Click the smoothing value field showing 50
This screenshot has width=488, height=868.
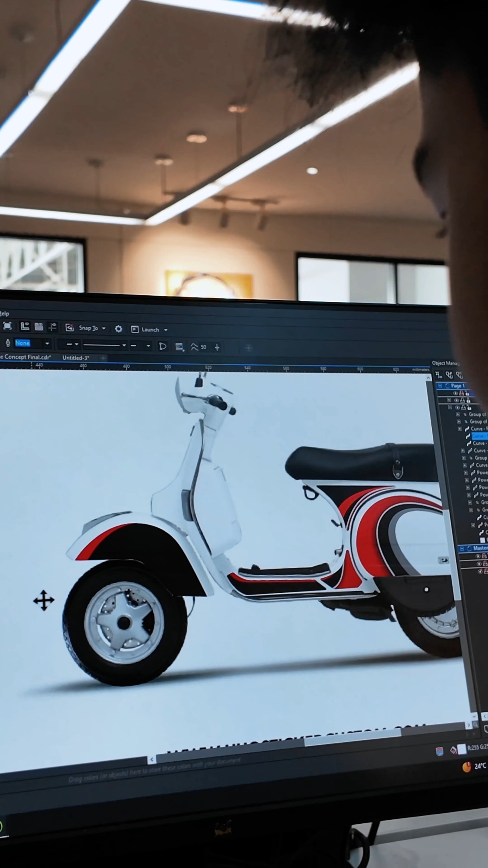tap(204, 347)
